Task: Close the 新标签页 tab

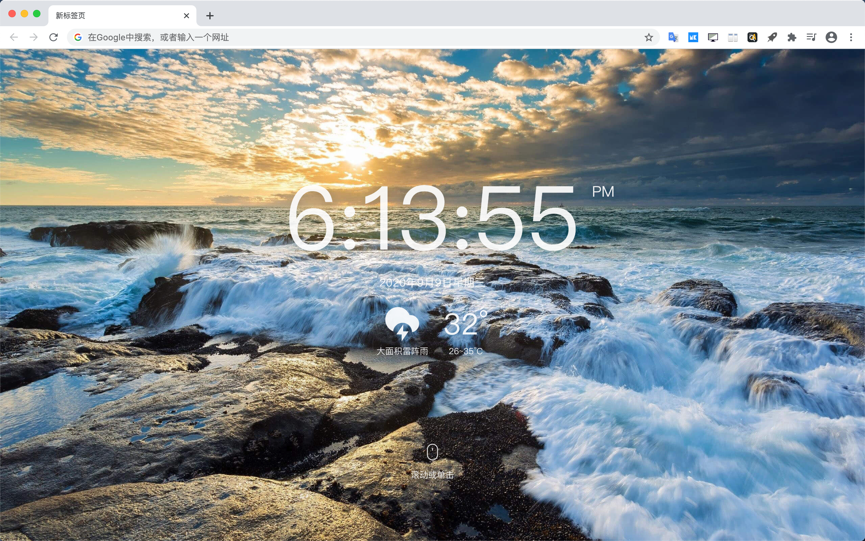Action: pos(186,15)
